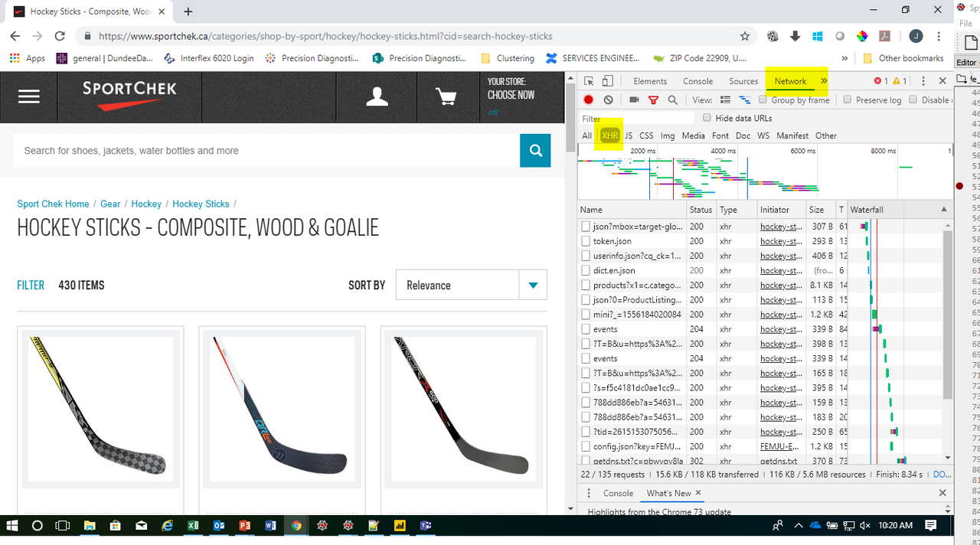Screen dimensions: 980x545
Task: Click the Windows logo extension icon
Action: pyautogui.click(x=817, y=36)
